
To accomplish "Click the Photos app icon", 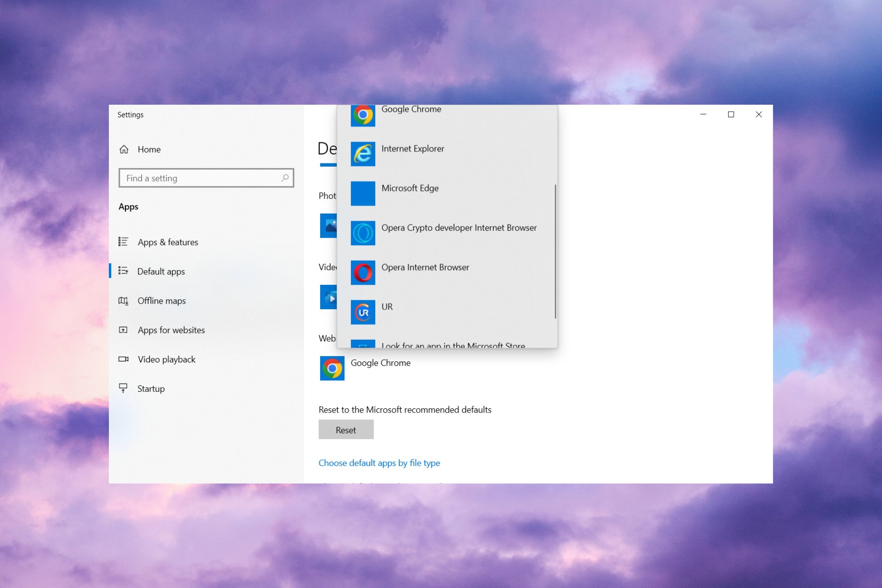I will pos(328,226).
